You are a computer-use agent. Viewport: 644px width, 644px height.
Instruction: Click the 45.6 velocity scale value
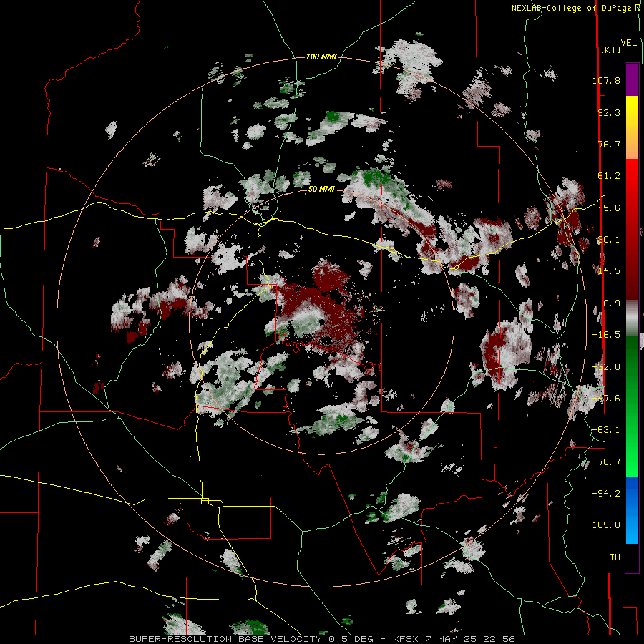coord(609,208)
